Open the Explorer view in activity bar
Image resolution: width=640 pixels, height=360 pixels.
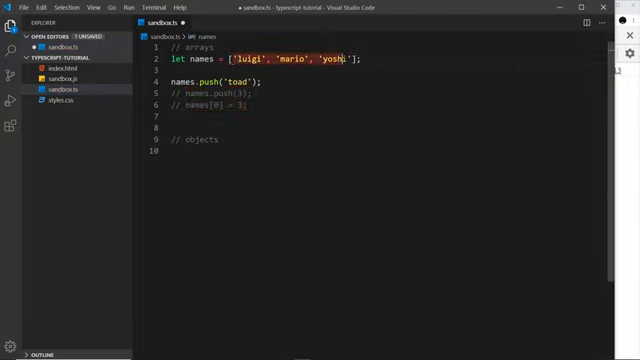[10, 27]
